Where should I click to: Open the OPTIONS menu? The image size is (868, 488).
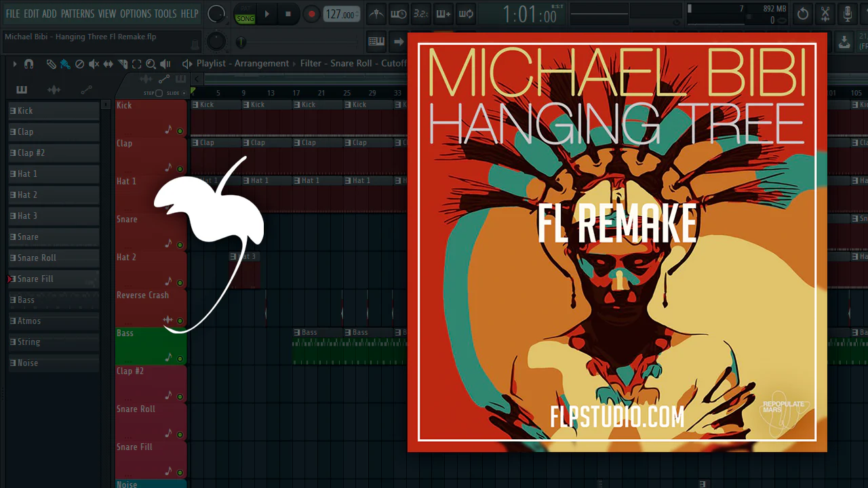point(135,14)
